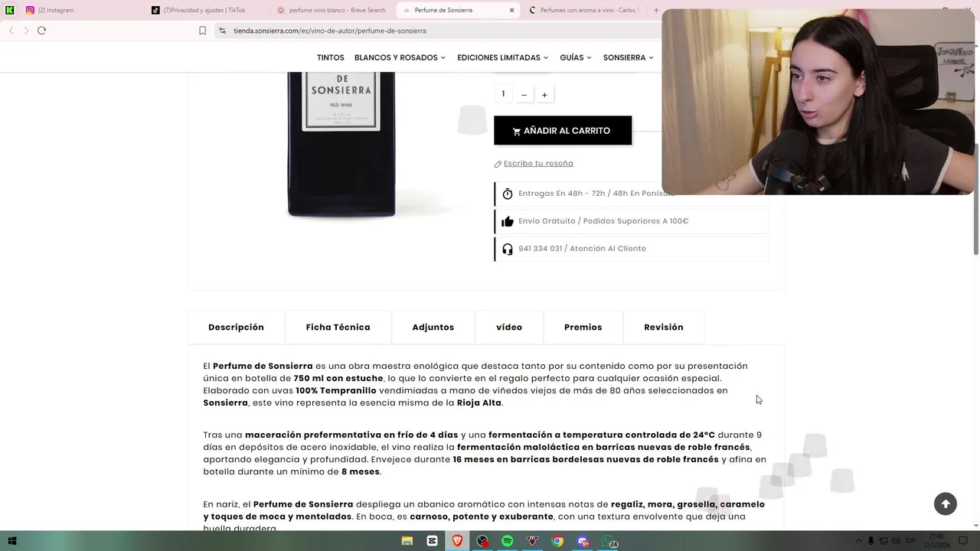Select the Descripción tab
The image size is (980, 551).
(236, 328)
